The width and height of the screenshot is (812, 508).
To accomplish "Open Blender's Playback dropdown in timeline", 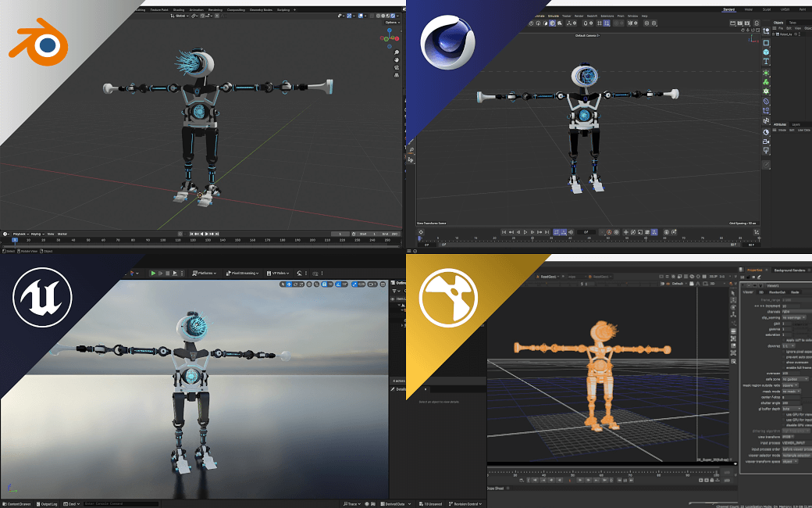I will [18, 234].
